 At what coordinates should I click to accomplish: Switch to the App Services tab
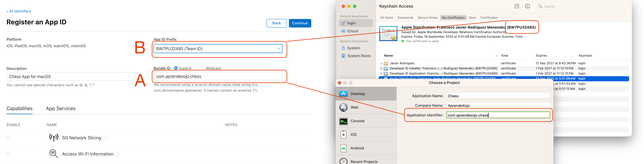pos(61,109)
